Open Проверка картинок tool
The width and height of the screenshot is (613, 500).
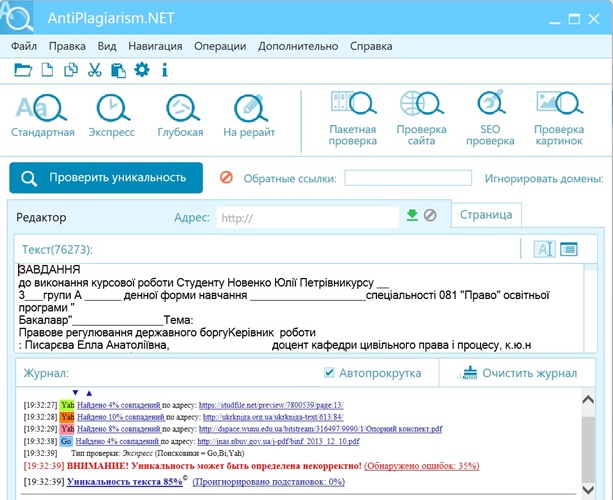tap(559, 118)
